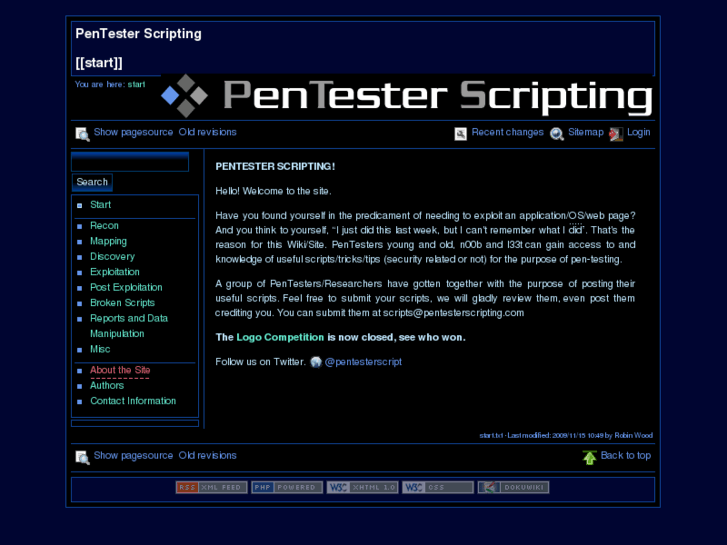Click the Recent changes icon
727x545 pixels.
(460, 134)
